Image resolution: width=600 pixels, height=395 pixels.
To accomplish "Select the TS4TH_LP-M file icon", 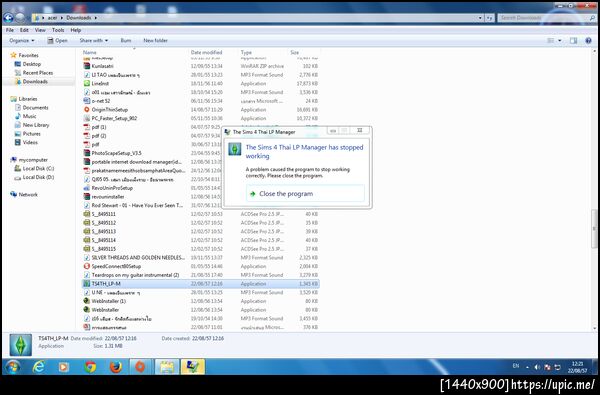I will [x=86, y=284].
